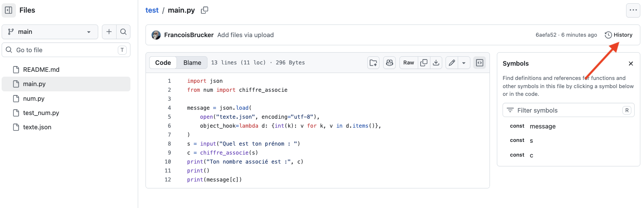The height and width of the screenshot is (208, 644).
Task: Click line number 1
Action: (x=169, y=81)
